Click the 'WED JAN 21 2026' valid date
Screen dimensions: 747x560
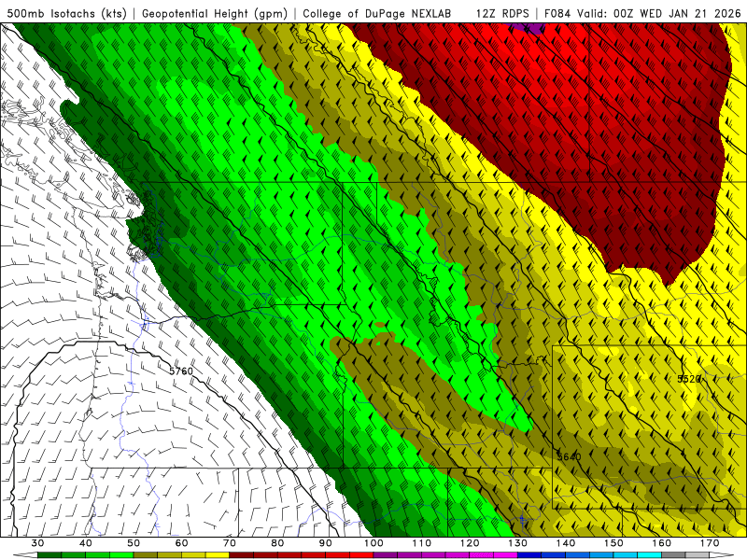point(690,14)
